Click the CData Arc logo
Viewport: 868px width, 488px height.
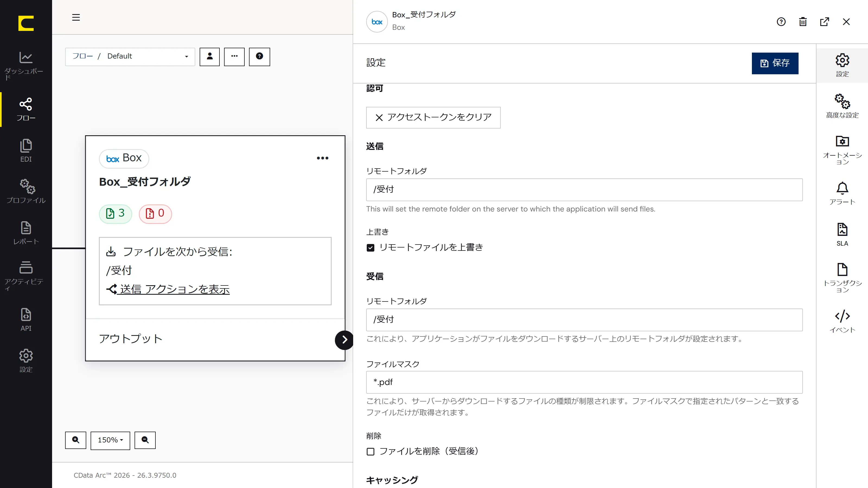click(26, 23)
